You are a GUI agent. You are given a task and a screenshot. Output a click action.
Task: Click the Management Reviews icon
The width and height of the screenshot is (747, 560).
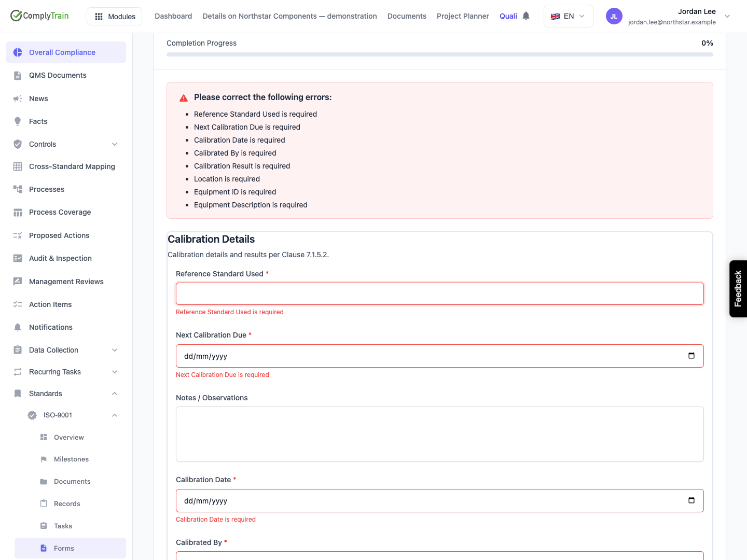pyautogui.click(x=18, y=282)
